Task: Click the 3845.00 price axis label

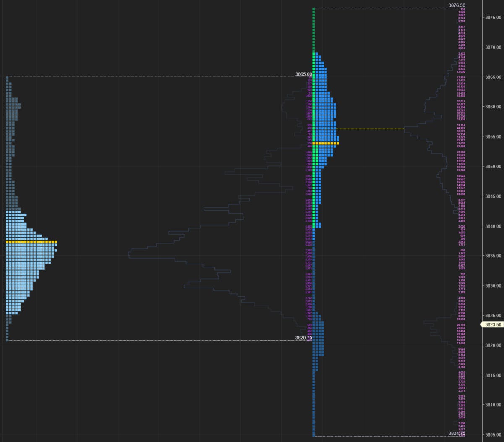Action: [x=493, y=196]
